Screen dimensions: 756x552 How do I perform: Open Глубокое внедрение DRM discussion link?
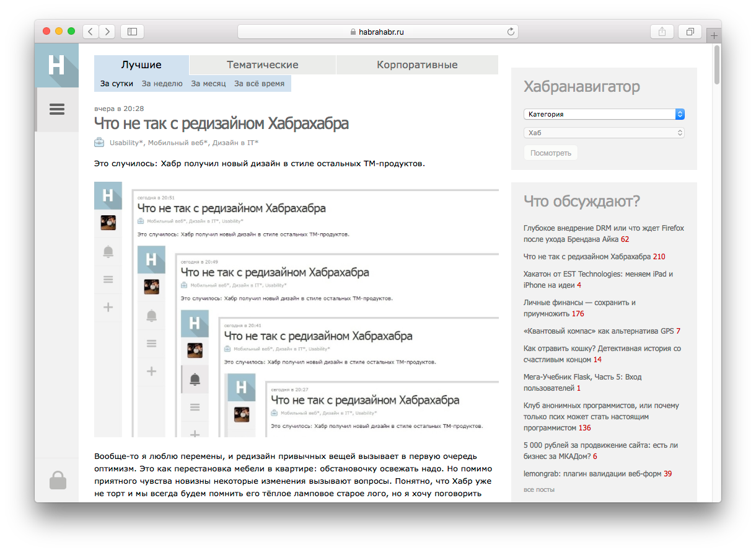point(604,233)
